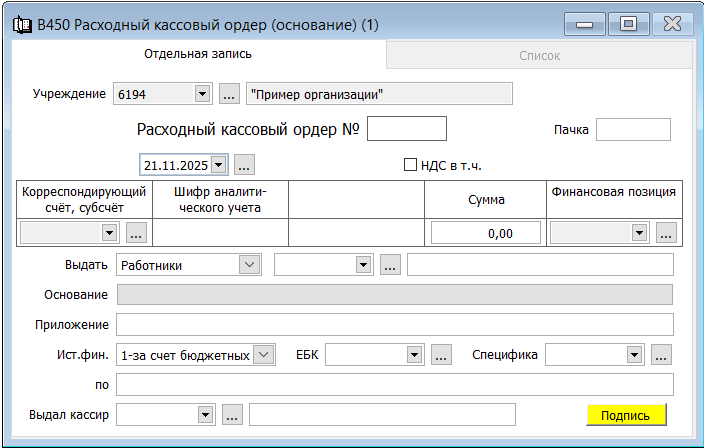Focus the Приложение text field
The width and height of the screenshot is (704, 448).
(394, 325)
